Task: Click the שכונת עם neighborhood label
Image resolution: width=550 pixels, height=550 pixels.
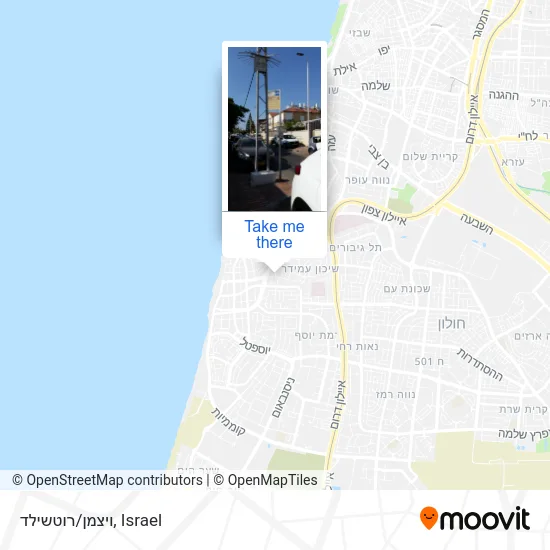Action: [x=407, y=289]
